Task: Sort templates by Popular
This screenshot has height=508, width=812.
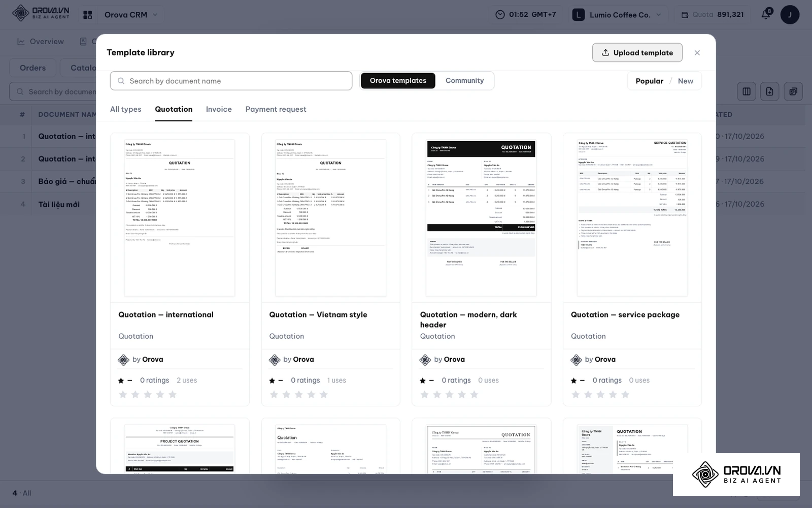Action: pos(649,81)
